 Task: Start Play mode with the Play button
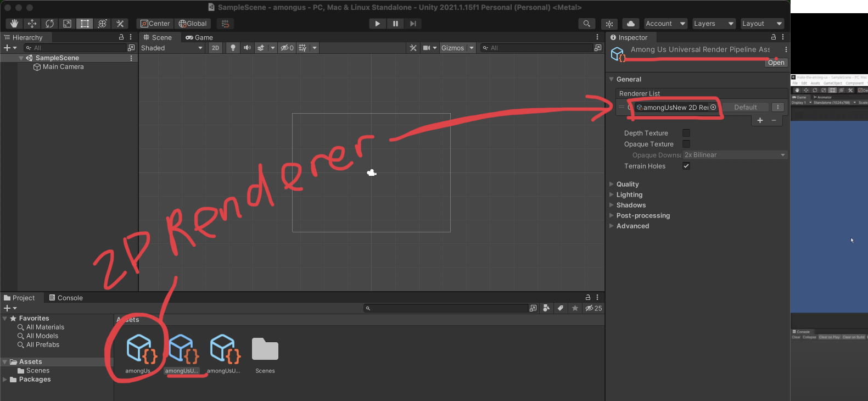point(377,24)
